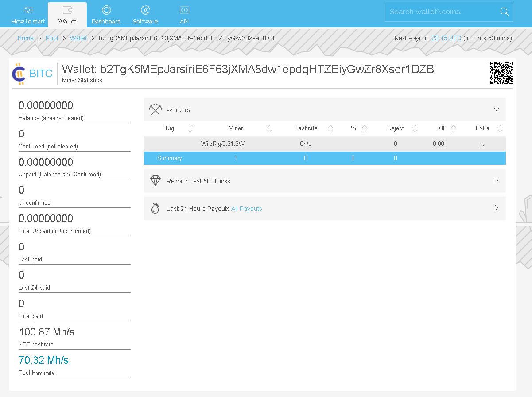The width and height of the screenshot is (532, 397).
Task: Open the Dashboard section icon
Action: (x=106, y=10)
